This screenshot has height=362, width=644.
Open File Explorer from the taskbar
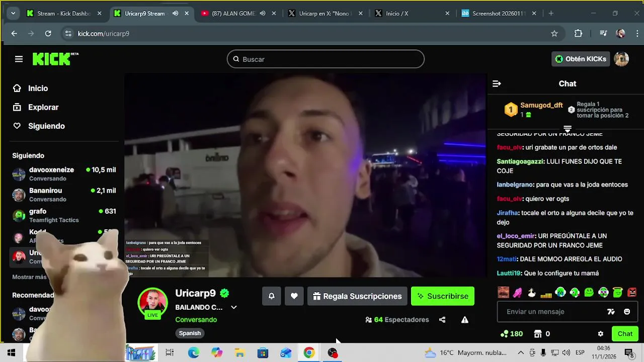[239, 353]
